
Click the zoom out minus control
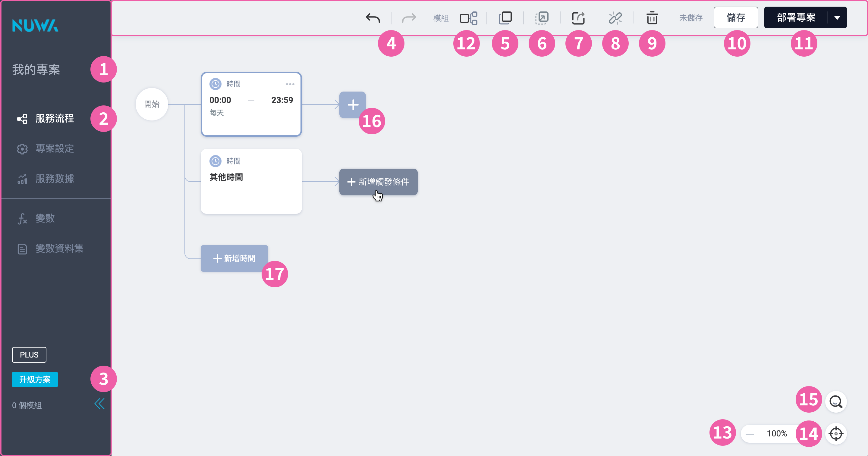point(750,434)
